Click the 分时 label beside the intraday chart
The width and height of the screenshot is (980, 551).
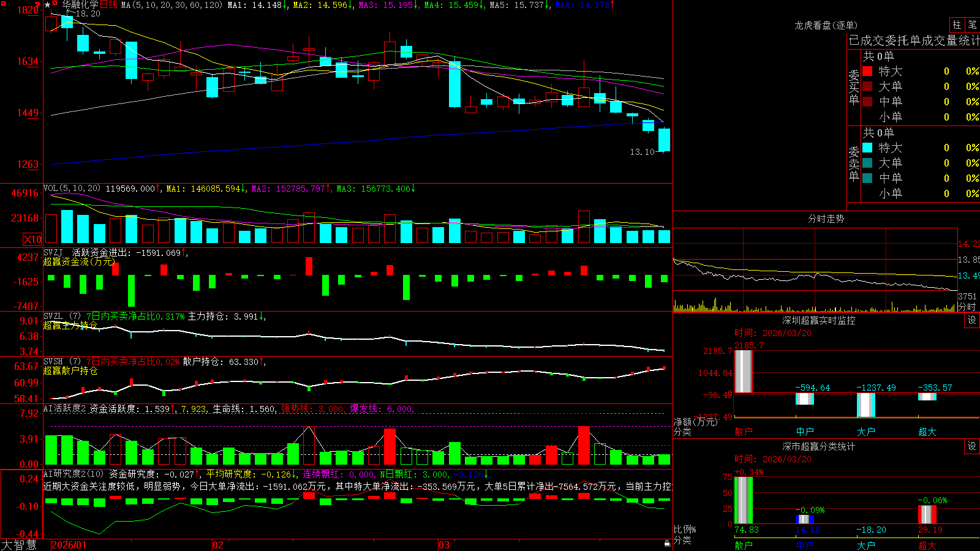[967, 307]
